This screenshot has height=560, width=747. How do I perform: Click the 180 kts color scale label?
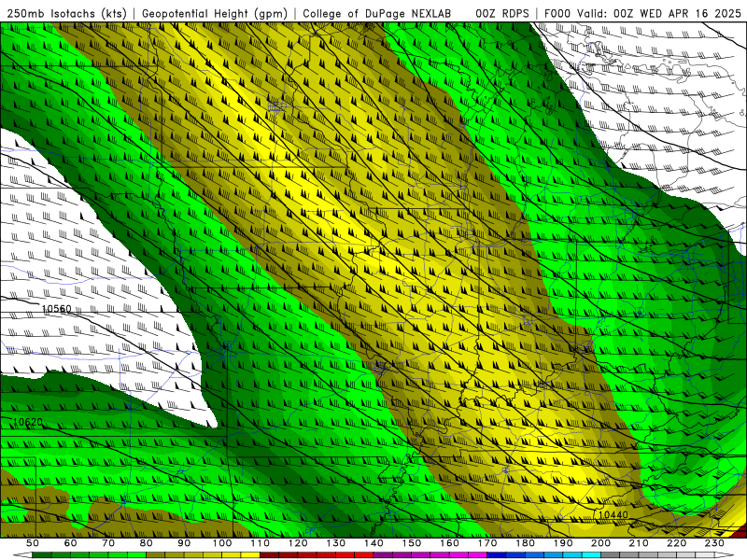click(x=526, y=543)
